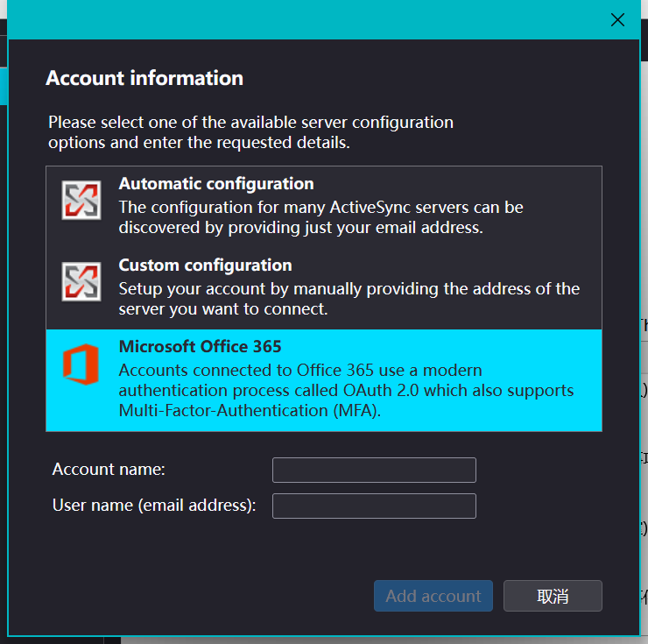Click the manual server address description text
Screen dimensions: 648x644
coord(349,299)
